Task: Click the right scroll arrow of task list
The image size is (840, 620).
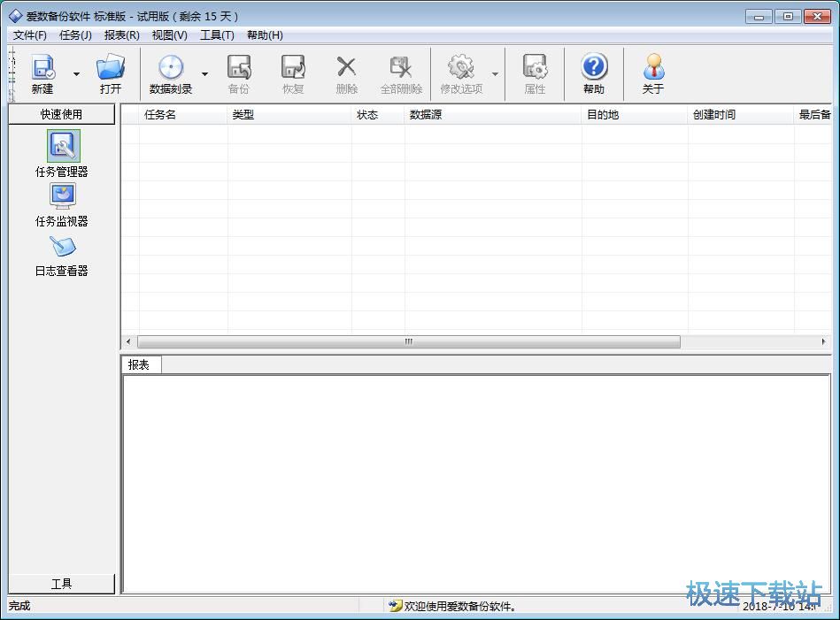Action: tap(824, 341)
